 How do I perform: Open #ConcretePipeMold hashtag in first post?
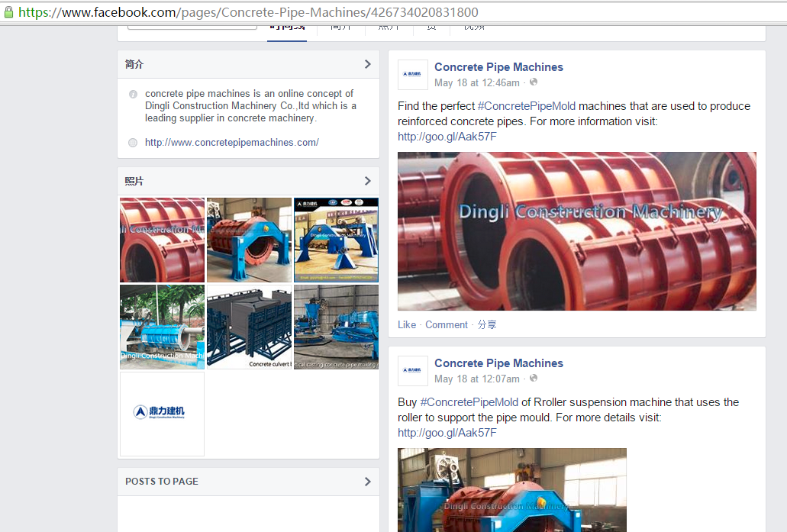tap(527, 106)
